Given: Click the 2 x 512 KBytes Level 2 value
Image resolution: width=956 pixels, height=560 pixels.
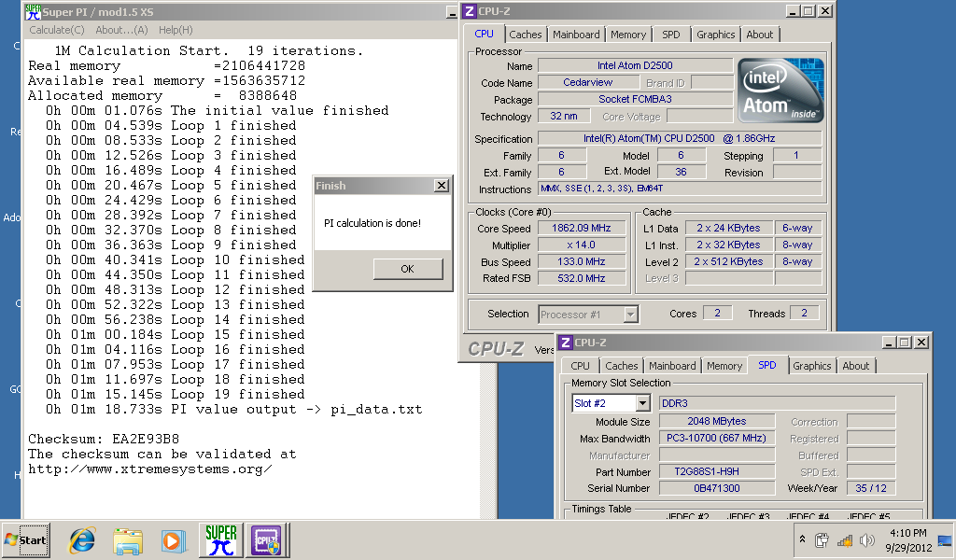Looking at the screenshot, I should click(x=728, y=261).
